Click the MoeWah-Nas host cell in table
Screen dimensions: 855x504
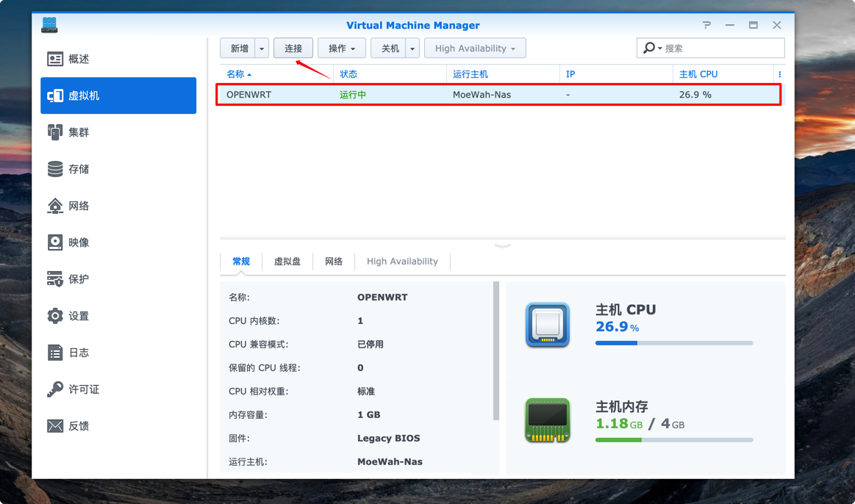click(482, 95)
